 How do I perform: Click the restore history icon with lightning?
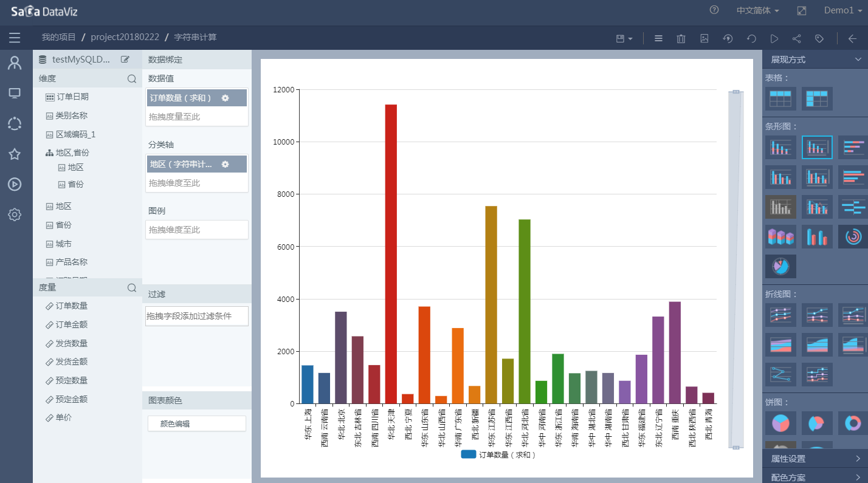click(x=728, y=38)
